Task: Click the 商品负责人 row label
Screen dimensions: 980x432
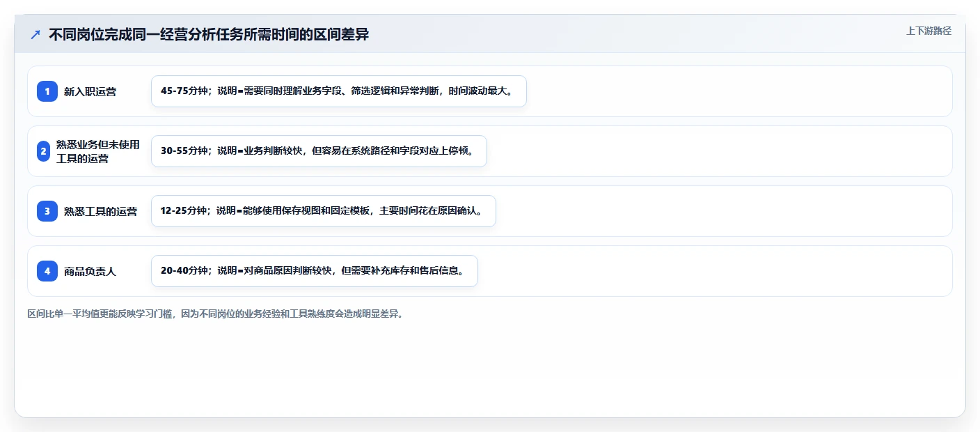Action: click(90, 271)
